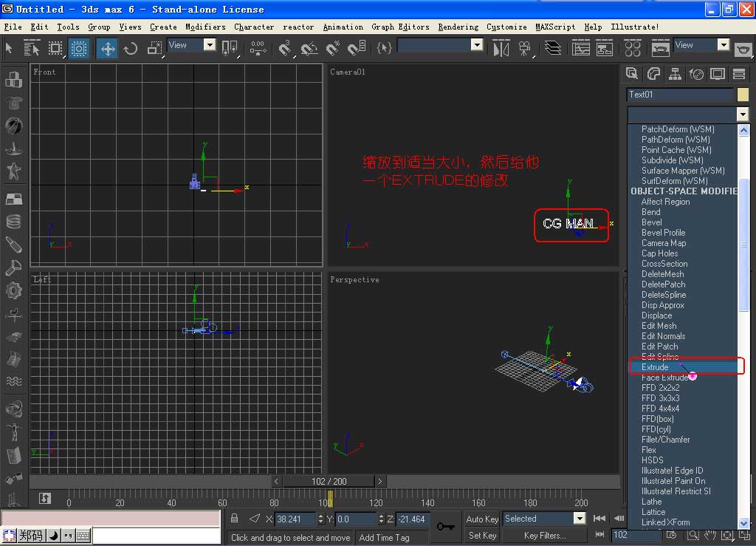The image size is (756, 546).
Task: Switch to Display command panel tab
Action: pos(718,74)
